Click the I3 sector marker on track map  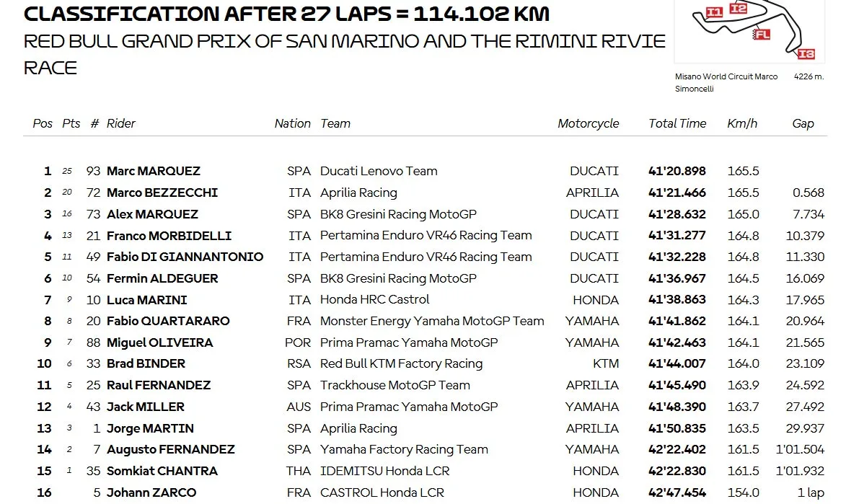click(x=806, y=53)
